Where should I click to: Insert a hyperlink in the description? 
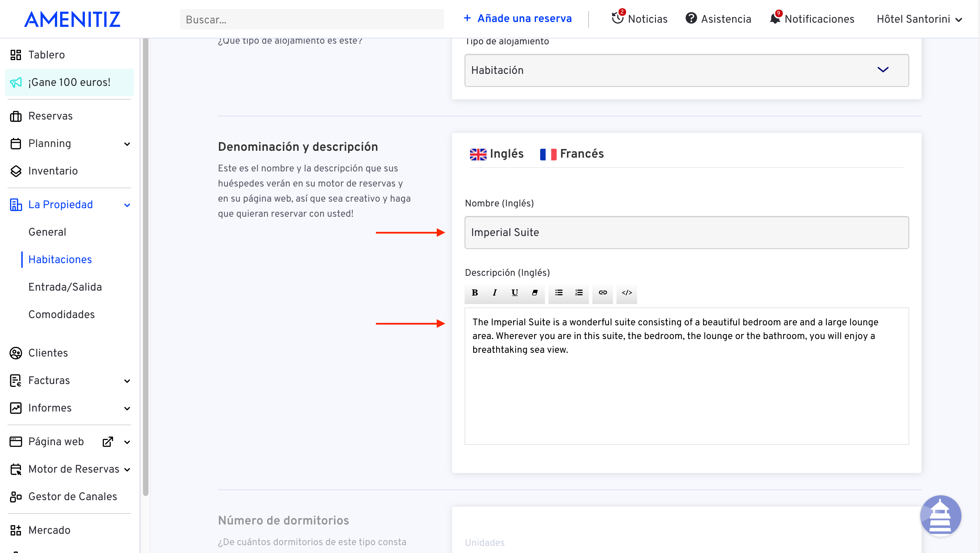(603, 293)
